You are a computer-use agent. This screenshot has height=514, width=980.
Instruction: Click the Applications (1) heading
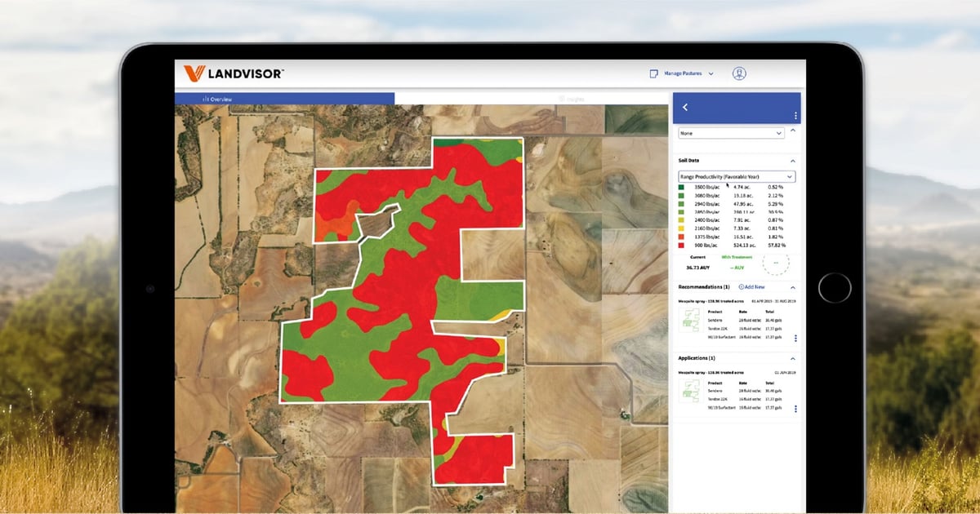[x=697, y=358]
